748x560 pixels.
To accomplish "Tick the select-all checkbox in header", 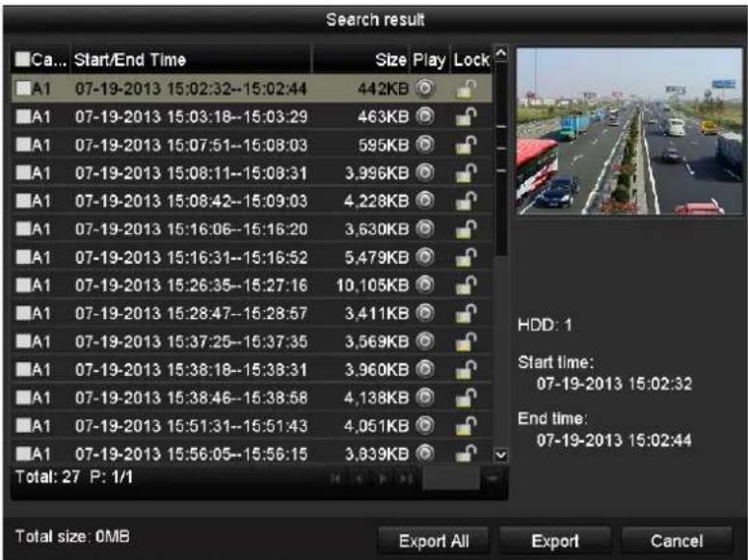I will pos(22,59).
